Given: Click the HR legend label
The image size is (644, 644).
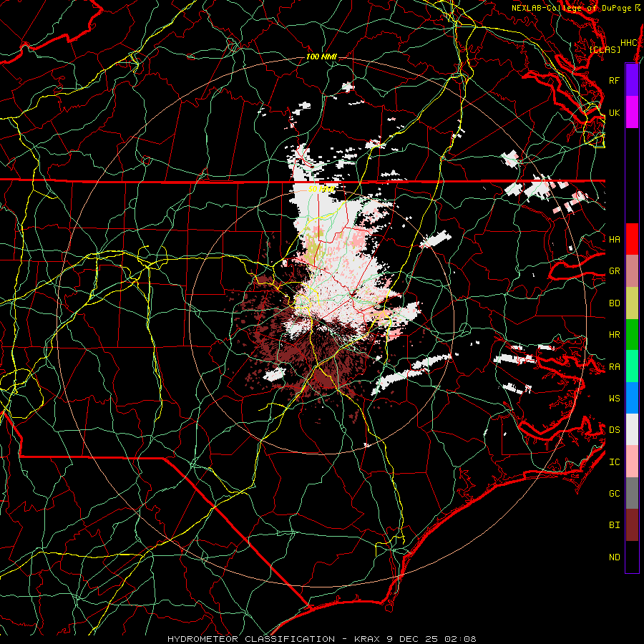Looking at the screenshot, I should [615, 335].
